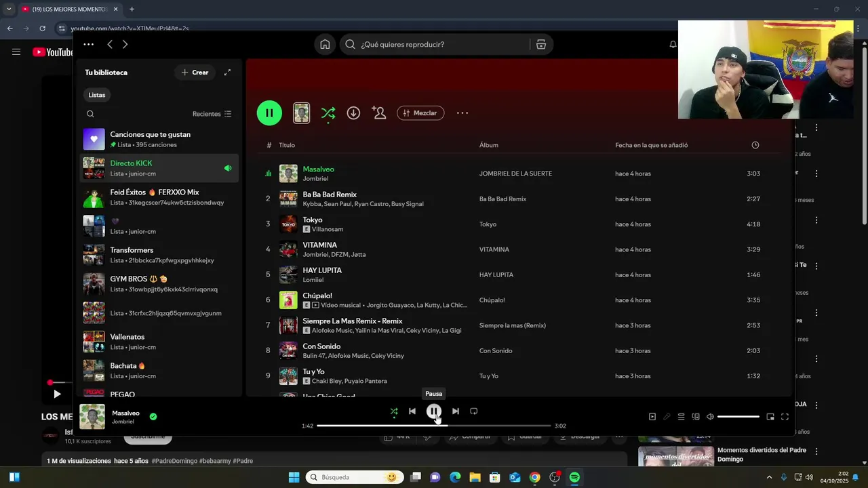Open the Spotify browse icon in search bar

(x=540, y=44)
